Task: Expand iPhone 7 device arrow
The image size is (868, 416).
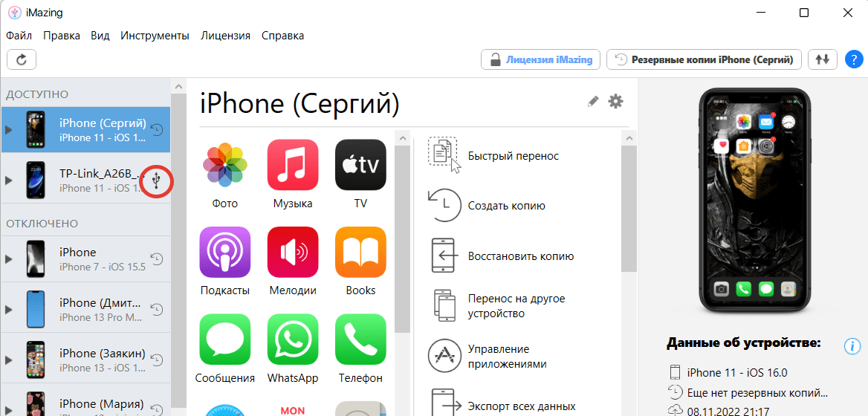Action: 8,259
